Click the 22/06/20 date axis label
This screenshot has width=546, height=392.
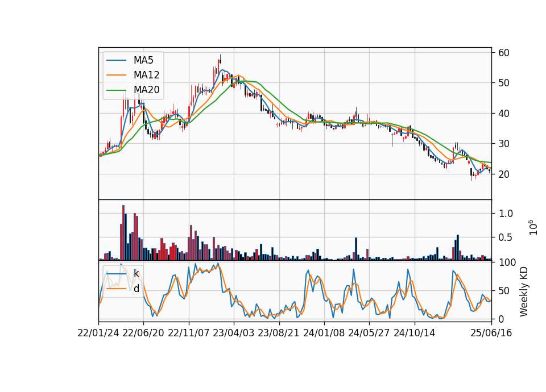point(143,333)
